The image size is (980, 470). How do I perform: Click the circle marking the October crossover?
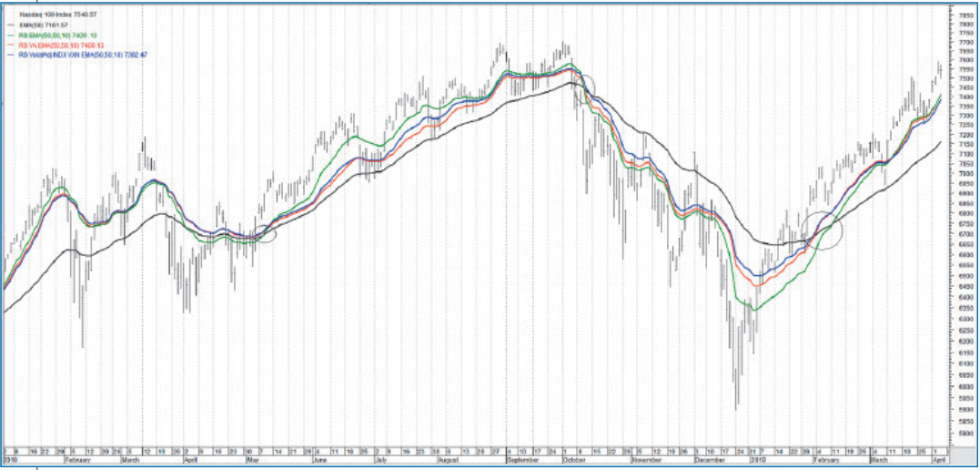[x=582, y=86]
